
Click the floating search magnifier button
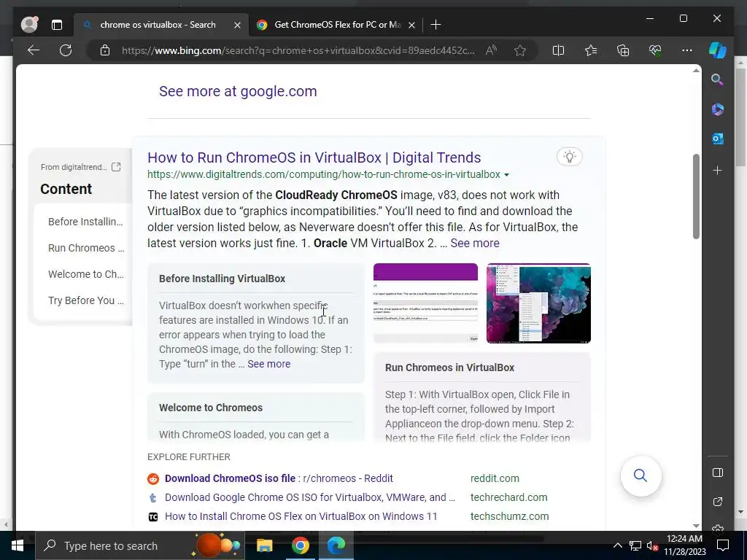(640, 475)
